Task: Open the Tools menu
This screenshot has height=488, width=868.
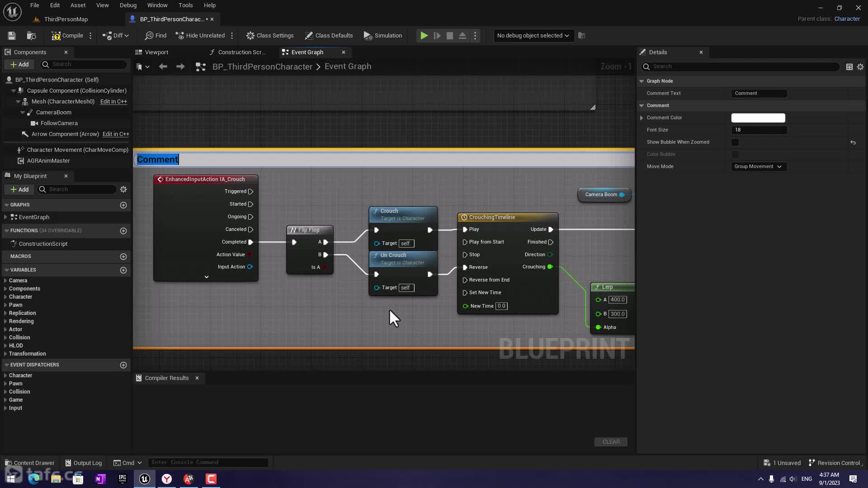Action: tap(185, 5)
